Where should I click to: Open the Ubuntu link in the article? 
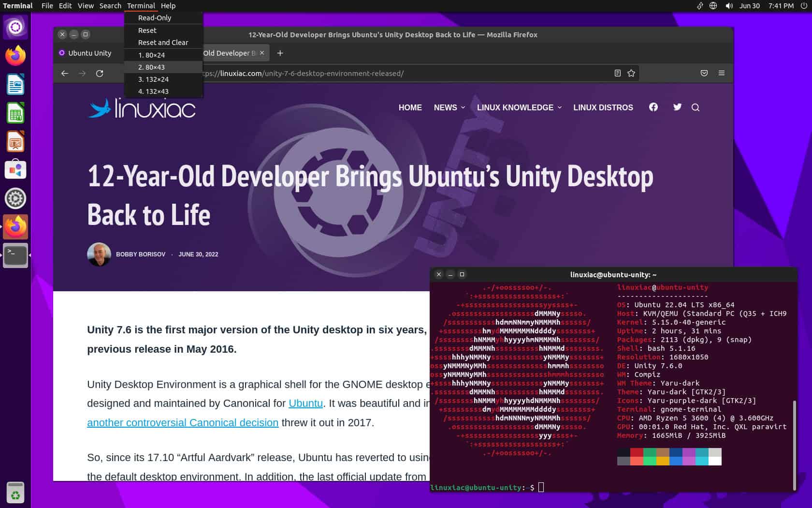tap(305, 403)
